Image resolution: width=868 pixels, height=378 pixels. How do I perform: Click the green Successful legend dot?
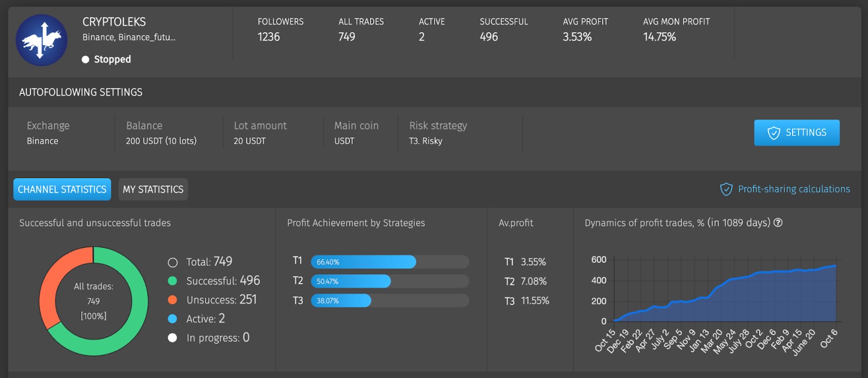[x=173, y=281]
